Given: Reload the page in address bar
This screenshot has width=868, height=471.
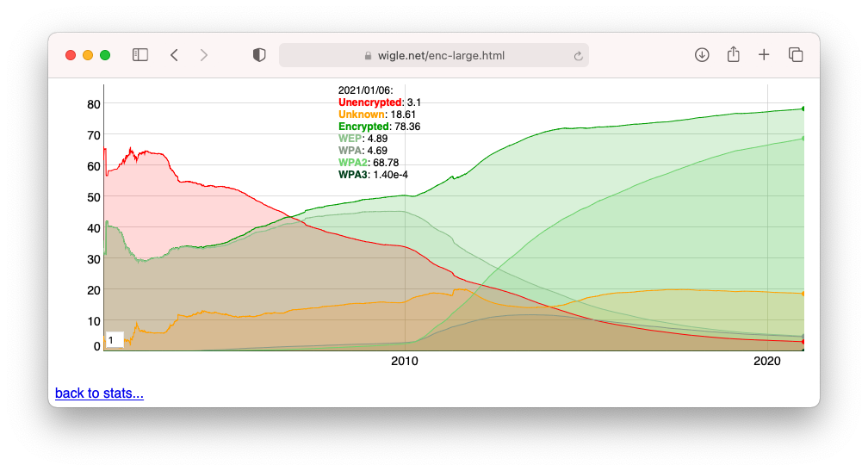Looking at the screenshot, I should click(578, 56).
